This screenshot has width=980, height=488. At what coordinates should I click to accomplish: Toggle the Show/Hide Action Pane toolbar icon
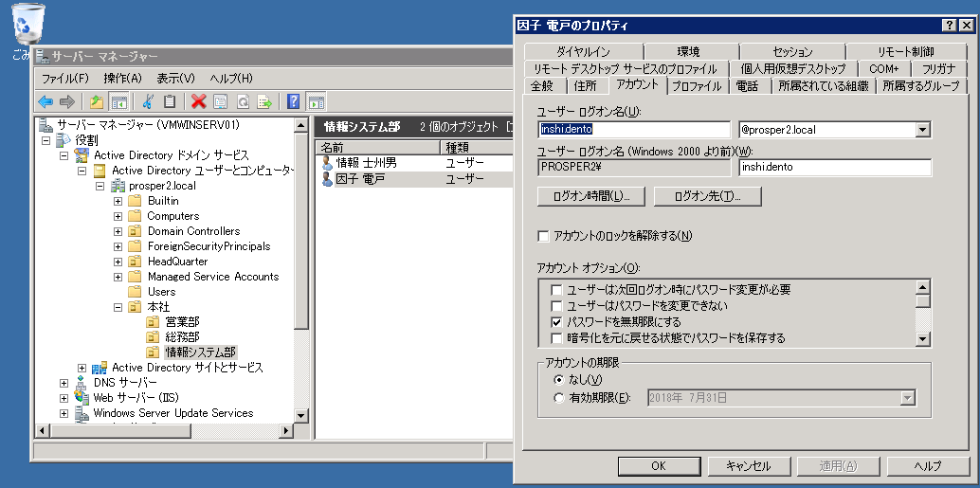tap(317, 101)
